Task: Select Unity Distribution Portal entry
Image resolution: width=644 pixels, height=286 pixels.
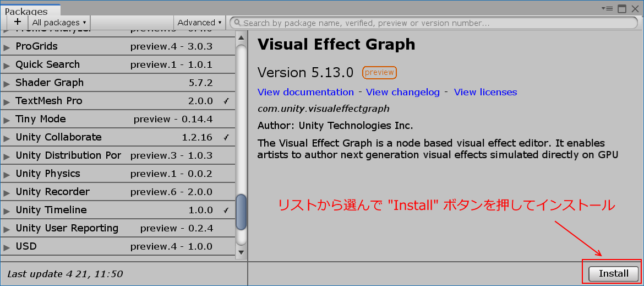Action: 118,155
